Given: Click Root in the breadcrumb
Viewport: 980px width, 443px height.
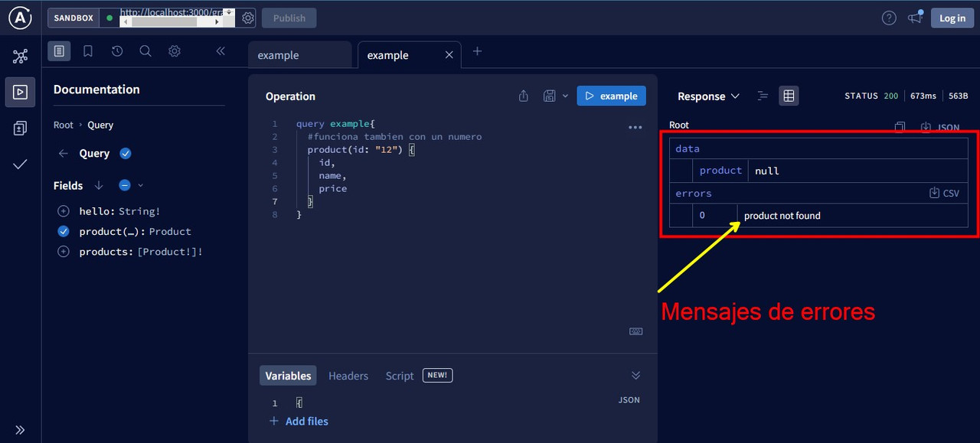Looking at the screenshot, I should pos(64,125).
